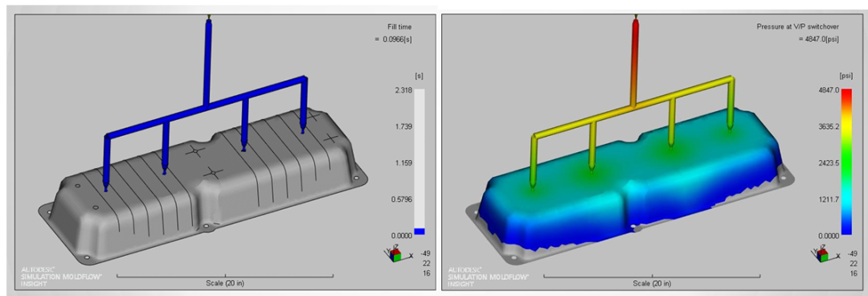Click the 3635.2 pressure legend value

coord(828,127)
